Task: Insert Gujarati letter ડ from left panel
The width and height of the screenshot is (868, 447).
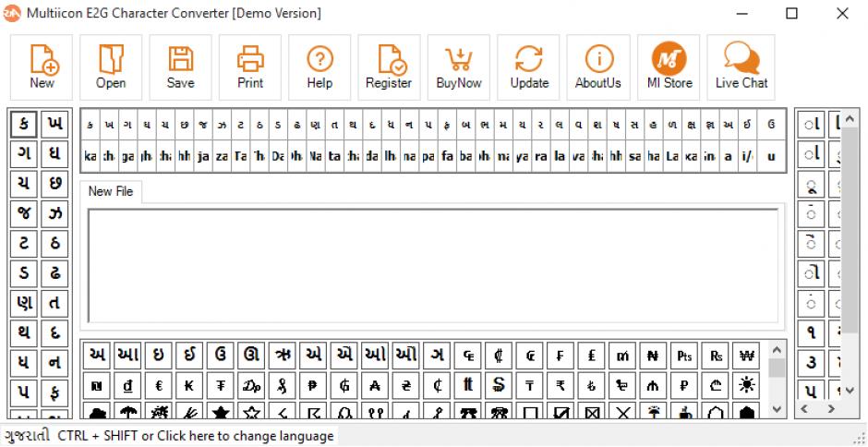Action: click(24, 273)
